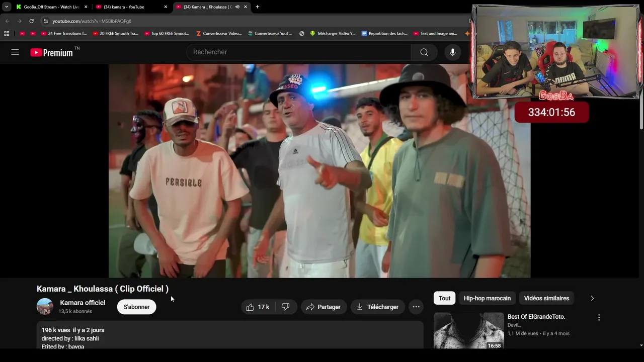The image size is (644, 362).
Task: Open Convertisseur YouT... bookmark
Action: pos(270,34)
